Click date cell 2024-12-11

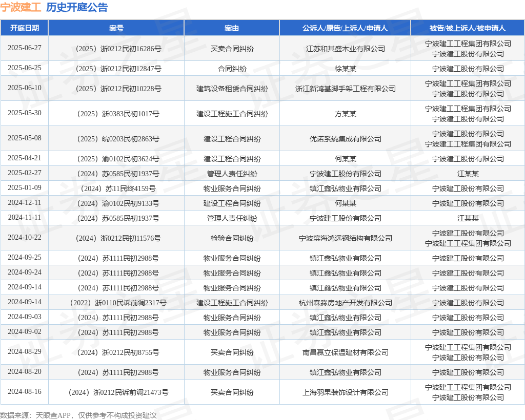(x=25, y=202)
